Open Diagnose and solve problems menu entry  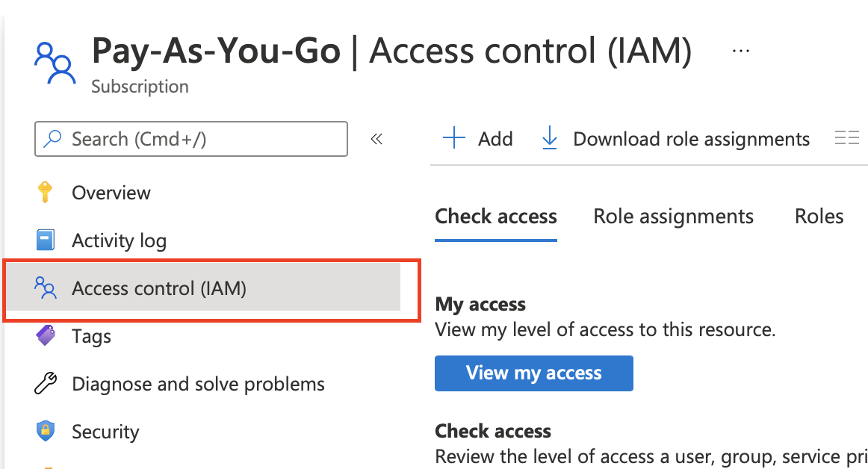pos(198,384)
